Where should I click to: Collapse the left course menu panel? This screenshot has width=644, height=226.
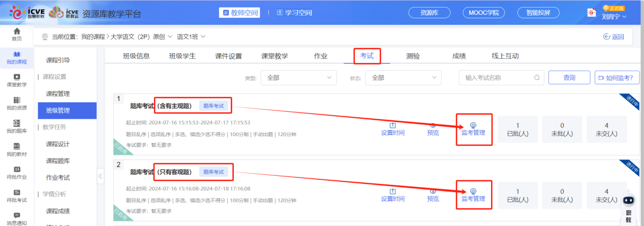pyautogui.click(x=100, y=176)
